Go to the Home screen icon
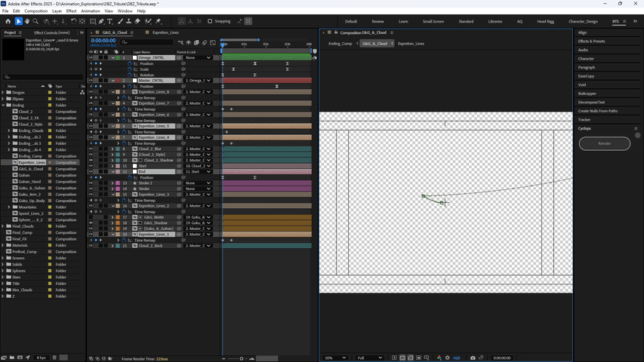644x362 pixels. coord(8,21)
